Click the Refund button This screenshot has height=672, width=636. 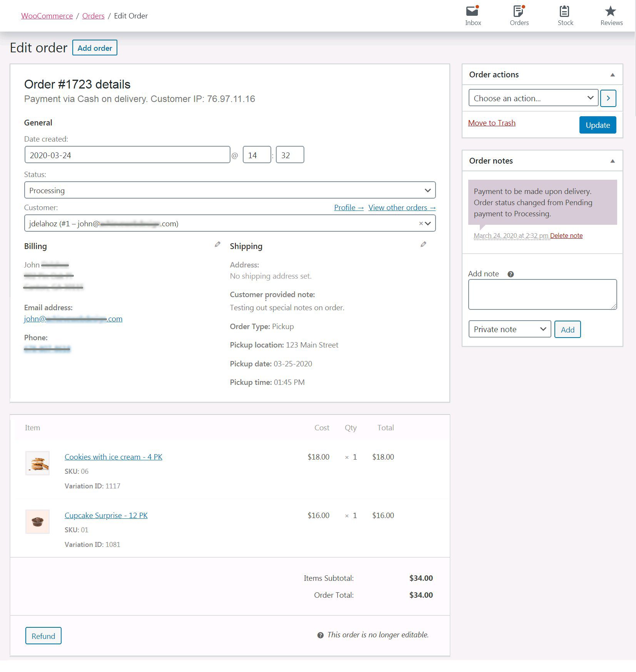click(x=43, y=636)
